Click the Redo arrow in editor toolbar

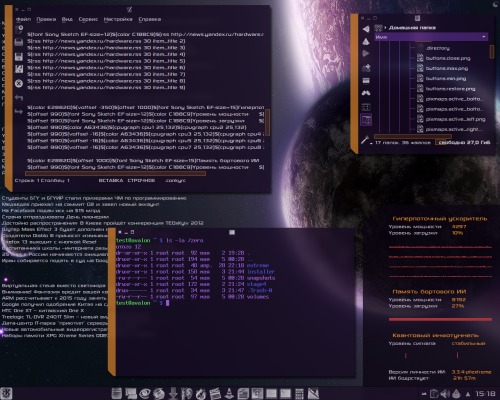pos(19,112)
